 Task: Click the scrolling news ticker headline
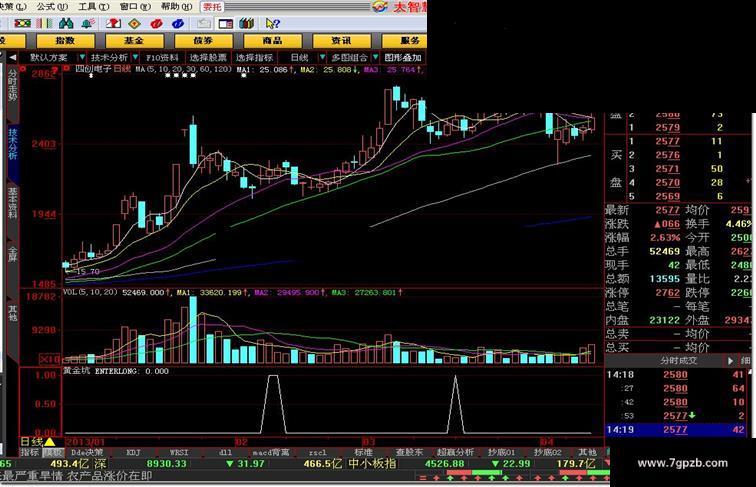pos(76,476)
